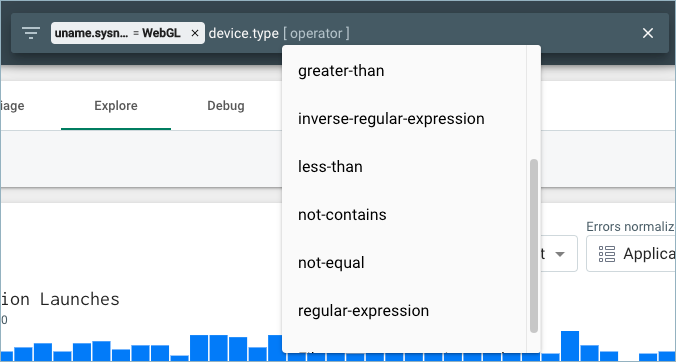Image resolution: width=676 pixels, height=362 pixels.
Task: Clear the entire filter bar
Action: [x=648, y=33]
